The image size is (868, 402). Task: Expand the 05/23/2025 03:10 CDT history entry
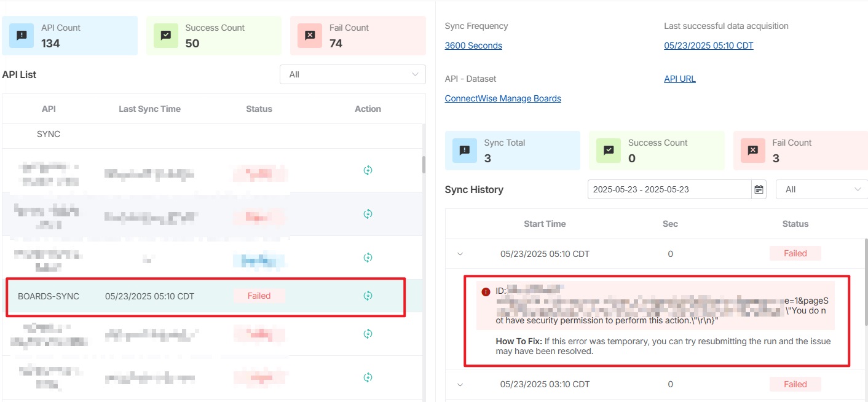pos(460,385)
